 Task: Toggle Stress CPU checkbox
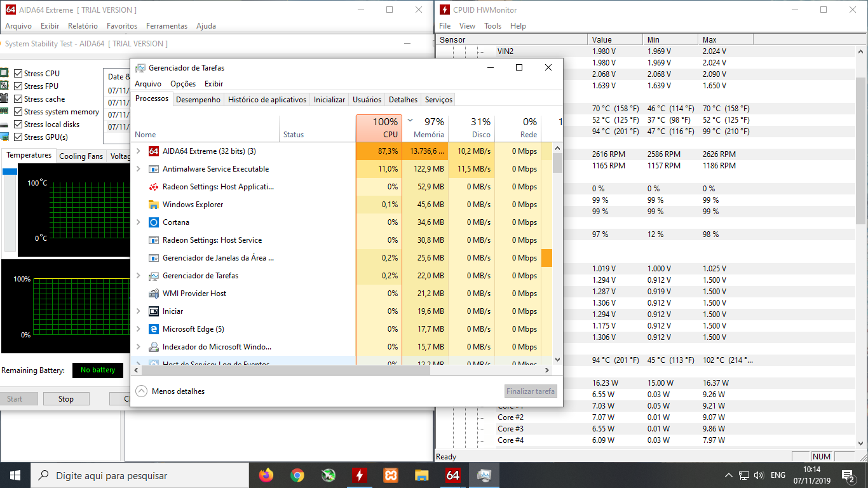point(18,74)
